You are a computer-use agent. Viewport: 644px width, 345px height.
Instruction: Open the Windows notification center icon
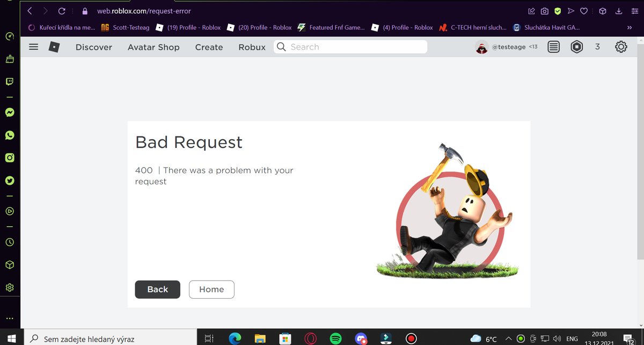(630, 339)
